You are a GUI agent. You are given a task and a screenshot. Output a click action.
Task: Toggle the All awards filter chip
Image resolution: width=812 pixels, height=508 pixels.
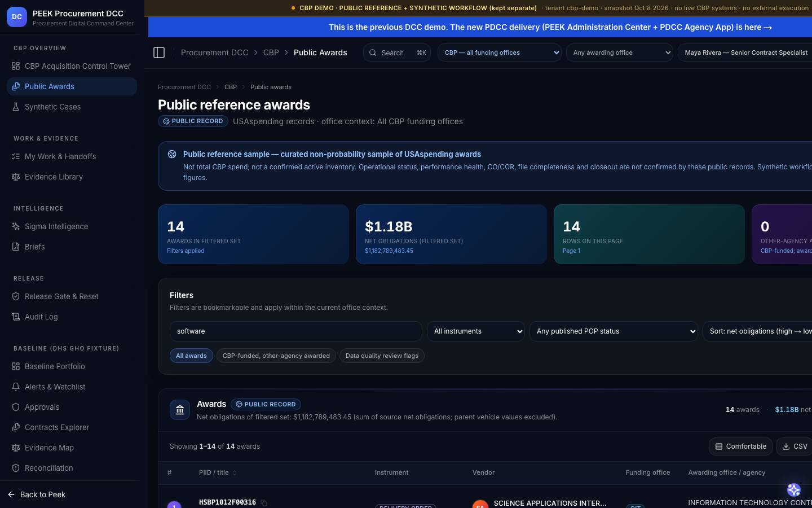191,356
